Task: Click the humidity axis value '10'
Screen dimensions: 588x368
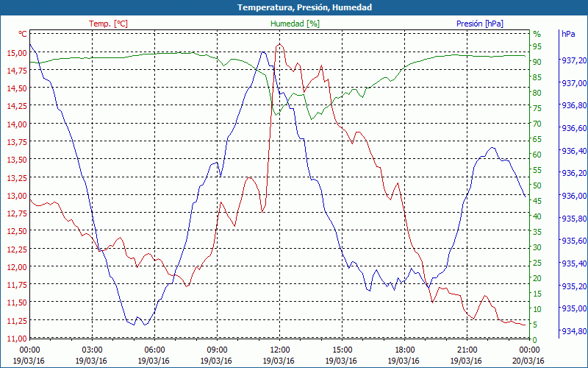Action: click(x=537, y=309)
